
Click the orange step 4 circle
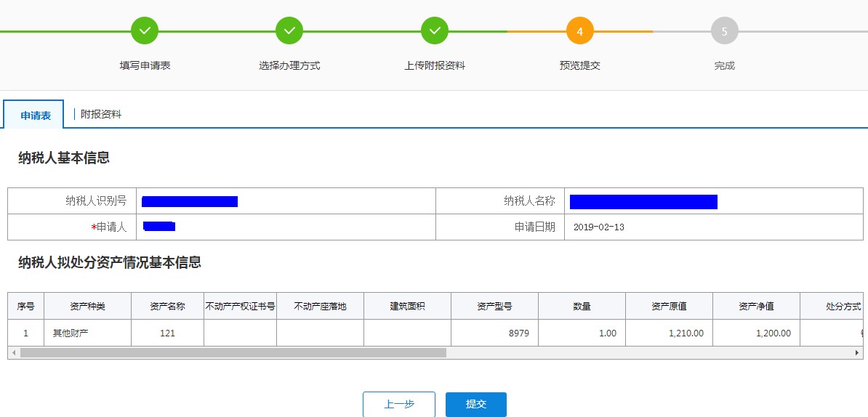[579, 31]
